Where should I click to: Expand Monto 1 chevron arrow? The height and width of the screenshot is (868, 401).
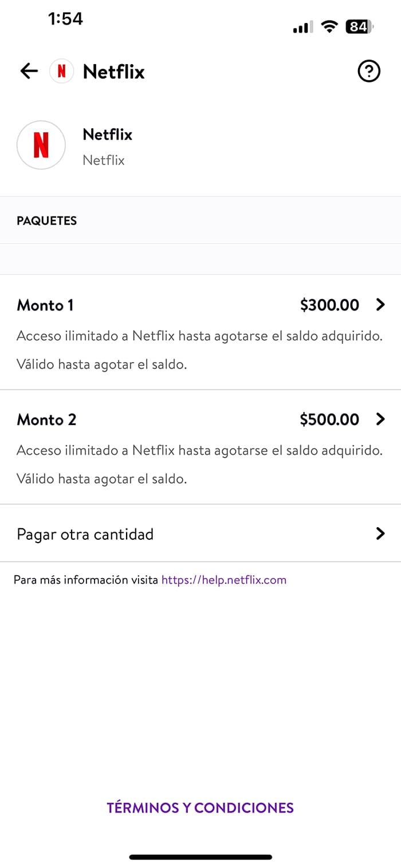380,305
